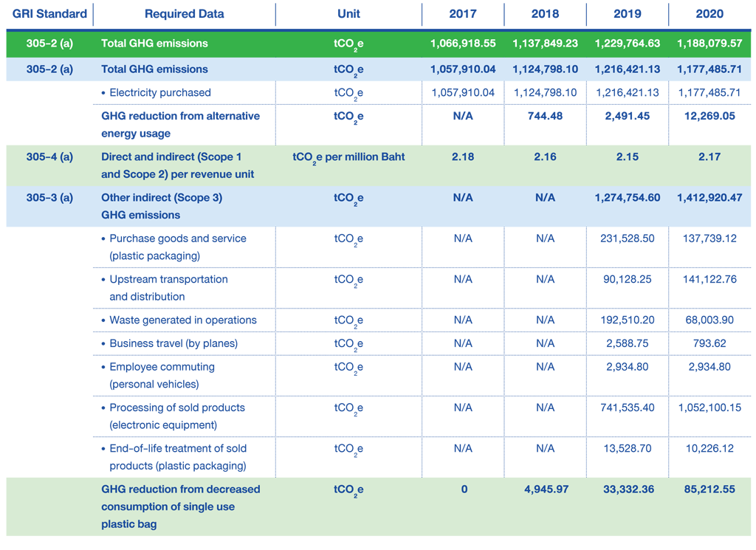This screenshot has height=550, width=756.
Task: Select the 2020 column header
Action: 709,13
